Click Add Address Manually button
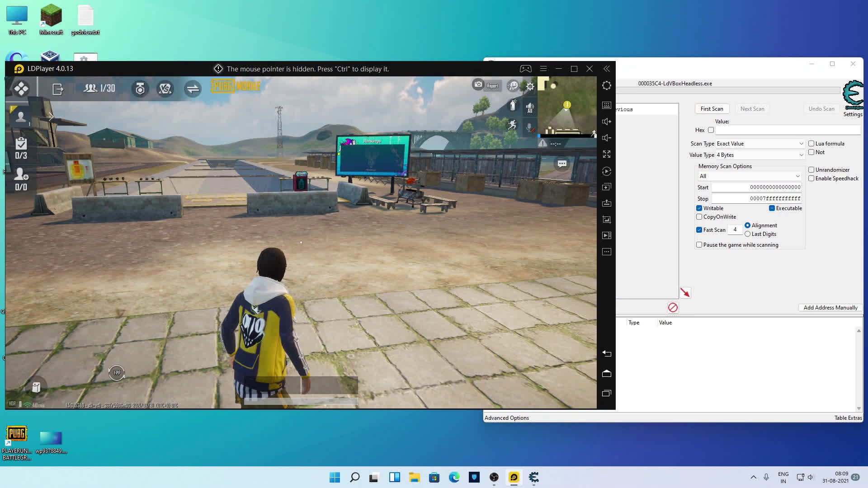The height and width of the screenshot is (488, 868). tap(830, 307)
